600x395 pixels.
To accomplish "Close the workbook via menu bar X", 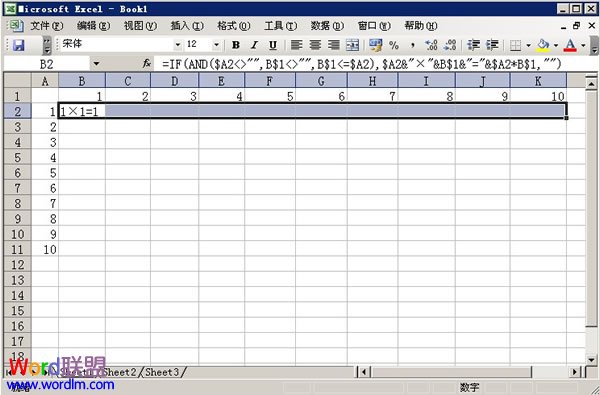I will (x=592, y=26).
